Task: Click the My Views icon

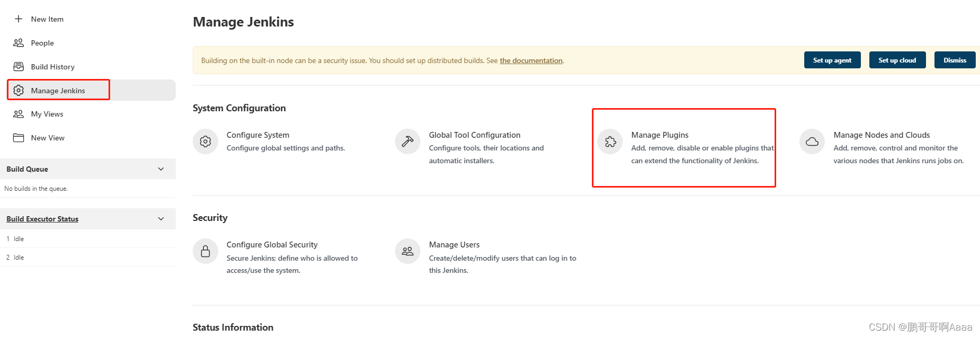Action: tap(19, 114)
